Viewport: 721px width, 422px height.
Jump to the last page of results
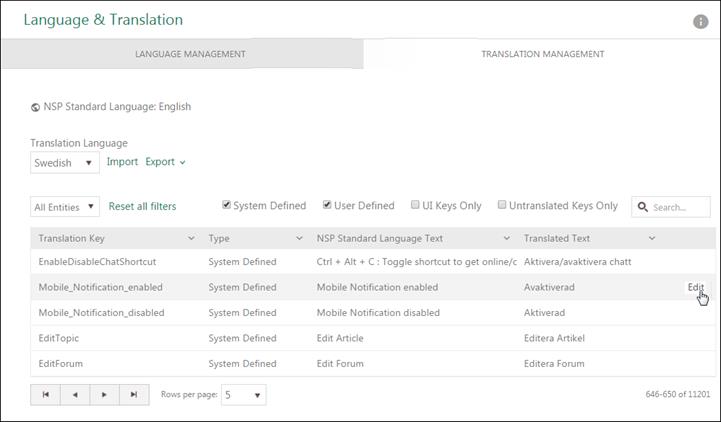[x=134, y=395]
